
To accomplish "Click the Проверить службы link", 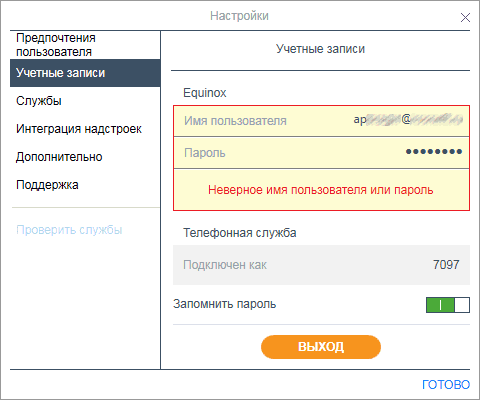I will [x=69, y=230].
